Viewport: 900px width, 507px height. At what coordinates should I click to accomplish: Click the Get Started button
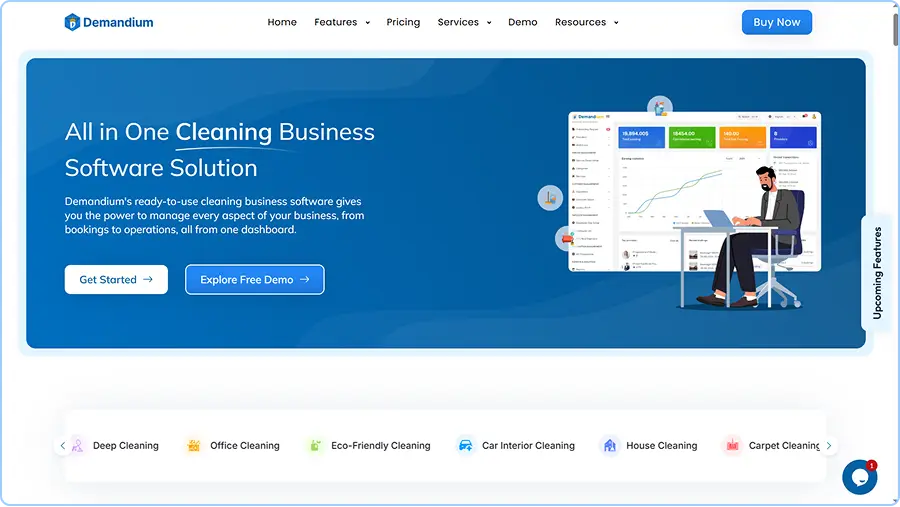tap(116, 280)
